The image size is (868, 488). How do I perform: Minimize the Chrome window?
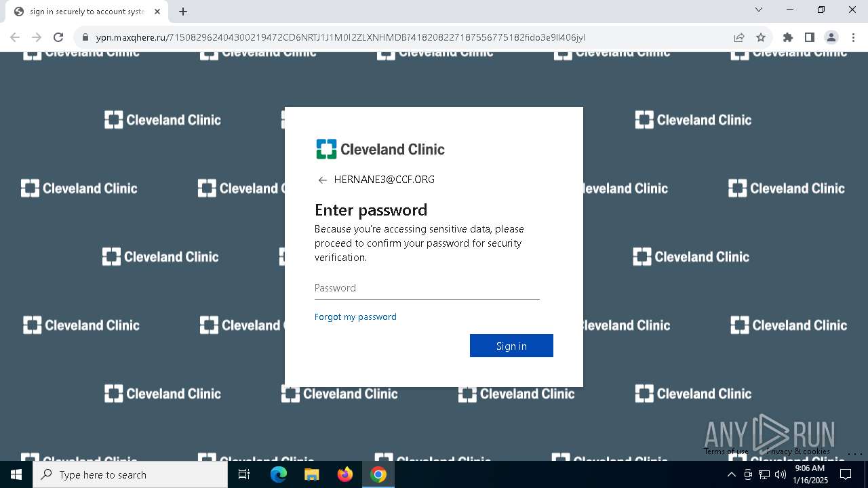tap(790, 9)
